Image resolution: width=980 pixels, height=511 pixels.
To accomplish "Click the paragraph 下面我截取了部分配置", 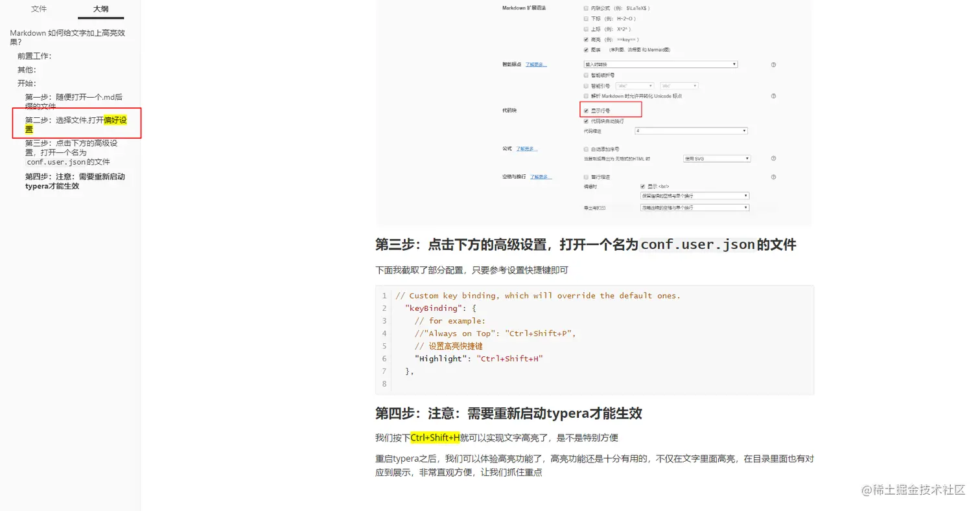I will [x=472, y=269].
